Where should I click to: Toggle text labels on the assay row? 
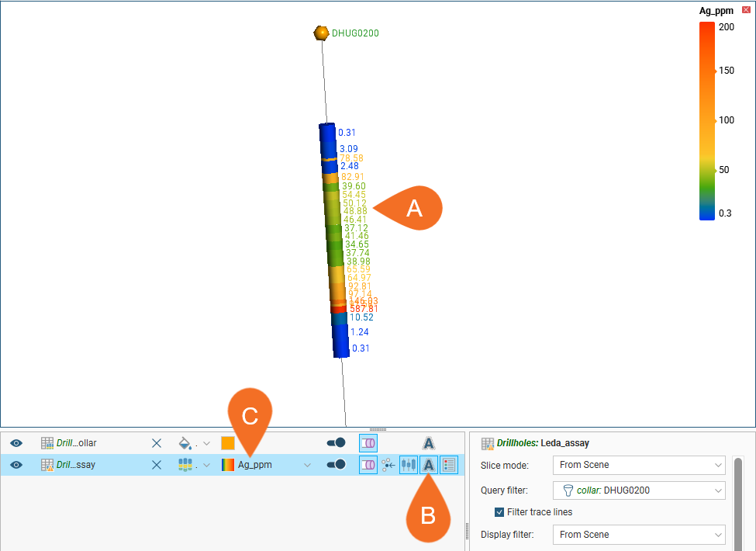428,465
